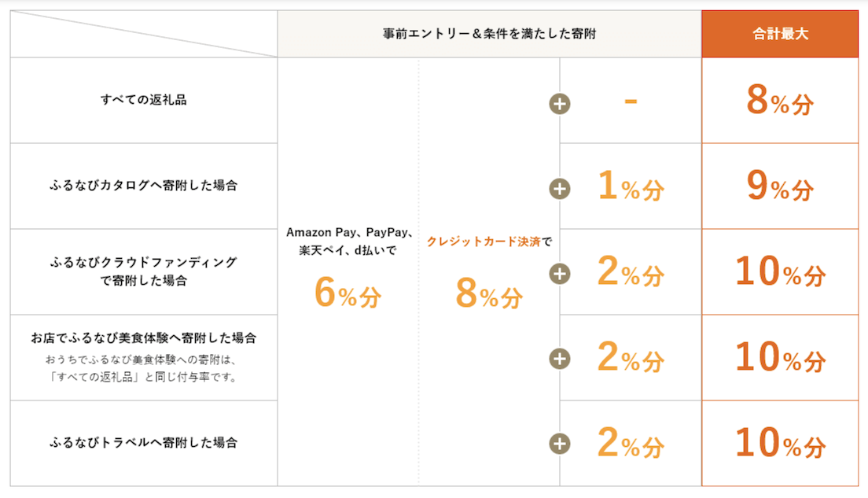Screen dimensions: 868x498
Task: Click ふるなびトラベルへ寄附した場合 label
Action: click(x=143, y=443)
